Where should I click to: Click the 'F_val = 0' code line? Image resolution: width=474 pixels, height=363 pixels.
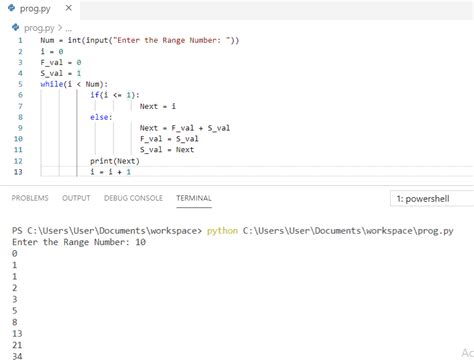[x=61, y=62]
